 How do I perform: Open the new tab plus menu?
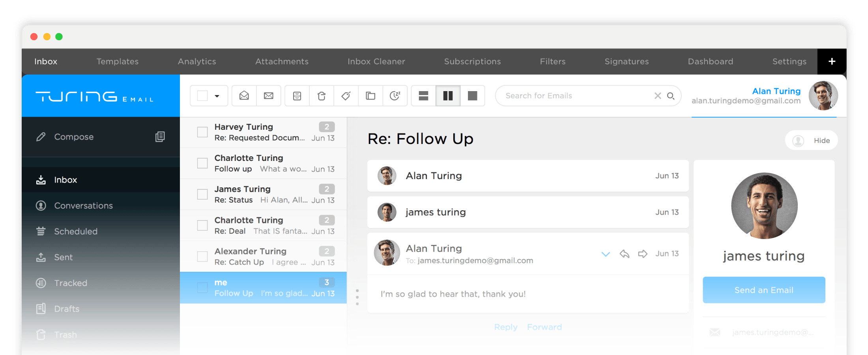pos(832,61)
